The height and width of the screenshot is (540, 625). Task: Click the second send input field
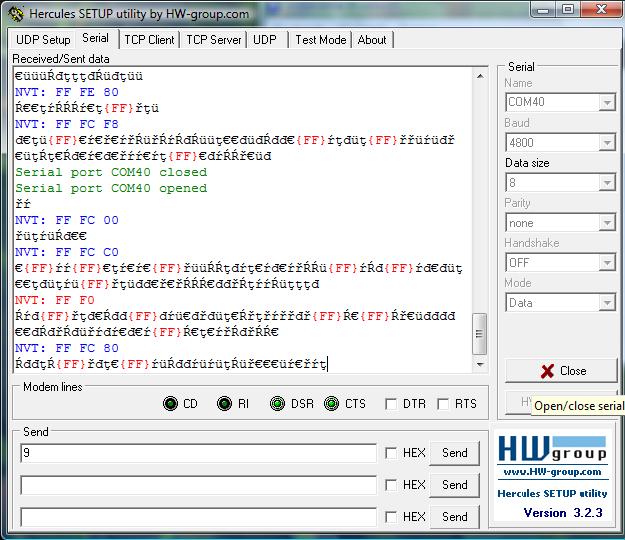[x=198, y=485]
